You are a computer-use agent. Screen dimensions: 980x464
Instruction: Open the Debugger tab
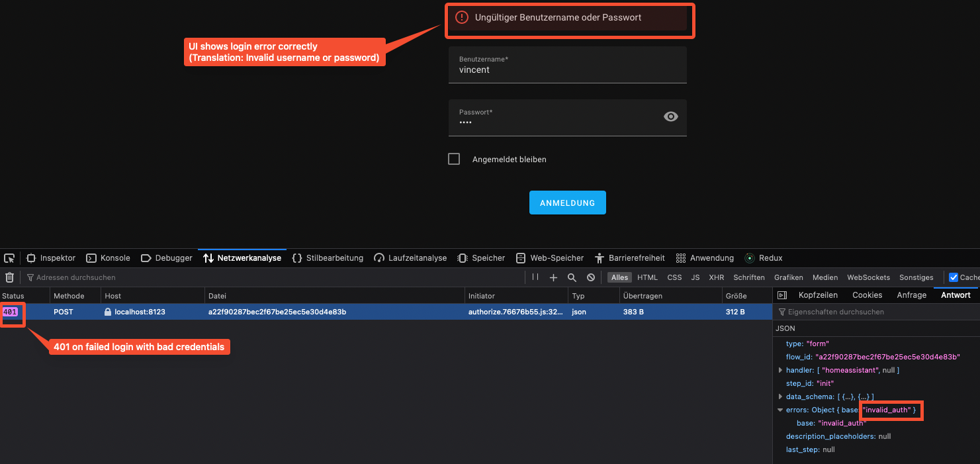pyautogui.click(x=167, y=258)
